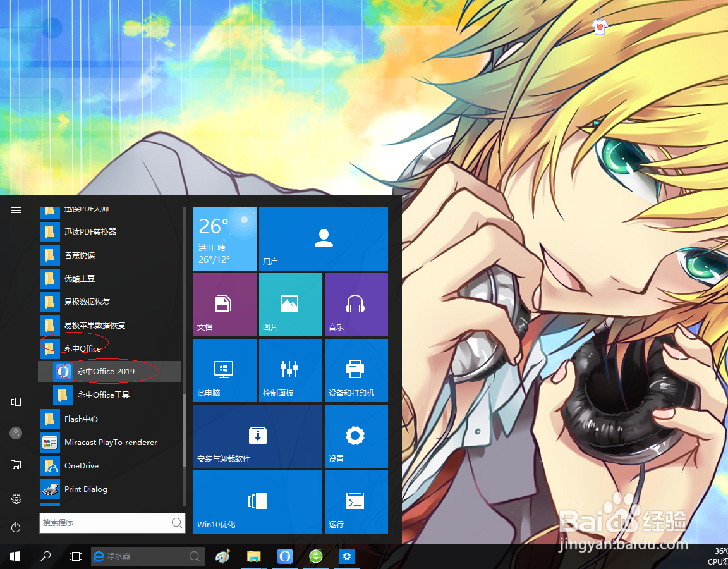Screen dimensions: 728x569
Task: Collapse the 永中Office folder
Action: tap(109, 348)
